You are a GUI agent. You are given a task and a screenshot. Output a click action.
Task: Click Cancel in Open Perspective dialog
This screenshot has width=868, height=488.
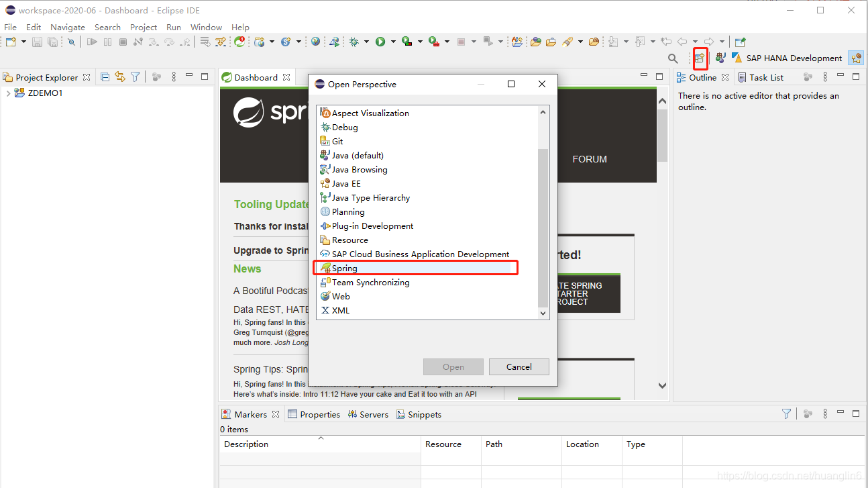tap(519, 367)
